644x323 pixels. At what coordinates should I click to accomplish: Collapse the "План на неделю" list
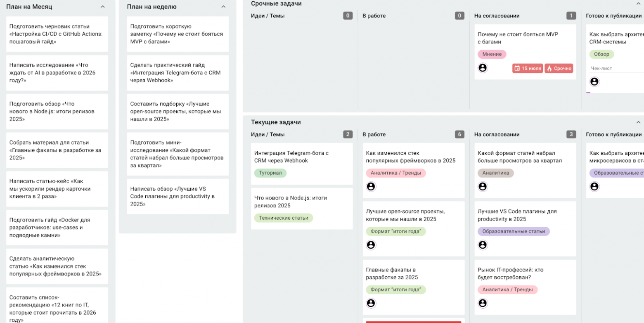click(x=223, y=7)
